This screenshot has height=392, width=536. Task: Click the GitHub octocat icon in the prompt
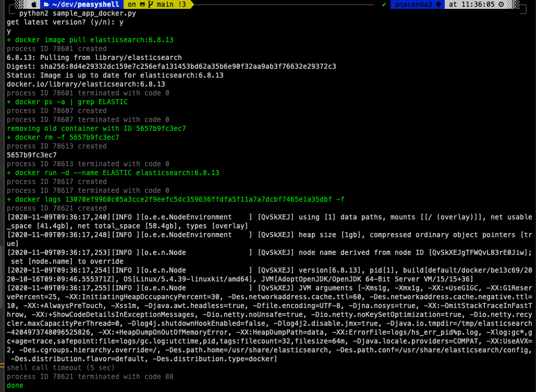(x=143, y=5)
